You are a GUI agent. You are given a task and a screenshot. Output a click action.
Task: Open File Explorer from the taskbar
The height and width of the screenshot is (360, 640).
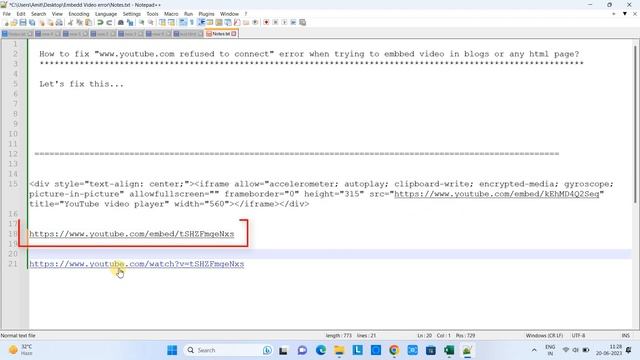pos(339,350)
